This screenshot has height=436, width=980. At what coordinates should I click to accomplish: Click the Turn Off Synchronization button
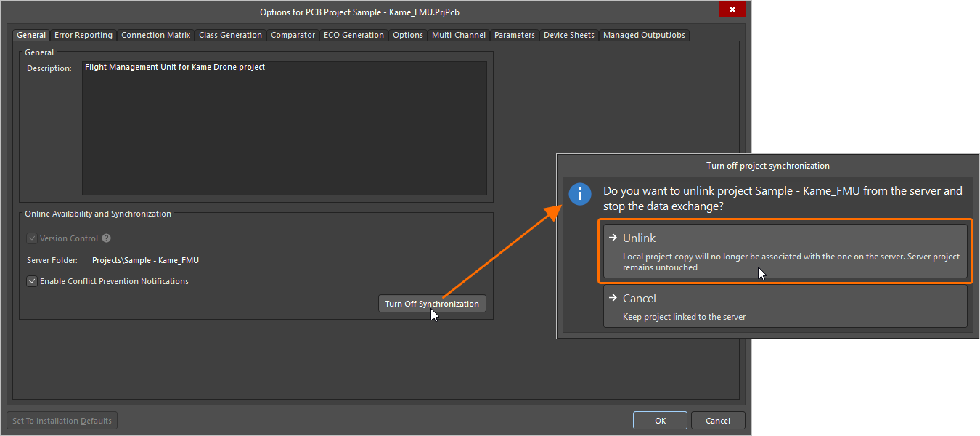click(432, 304)
